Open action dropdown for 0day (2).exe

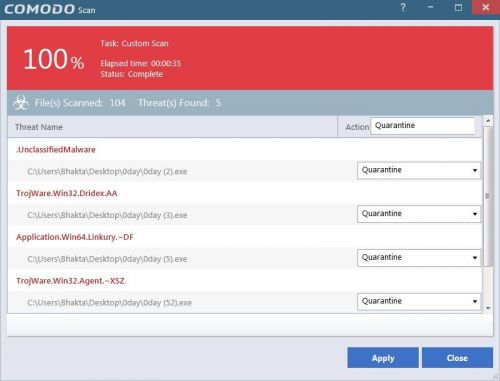click(x=419, y=170)
